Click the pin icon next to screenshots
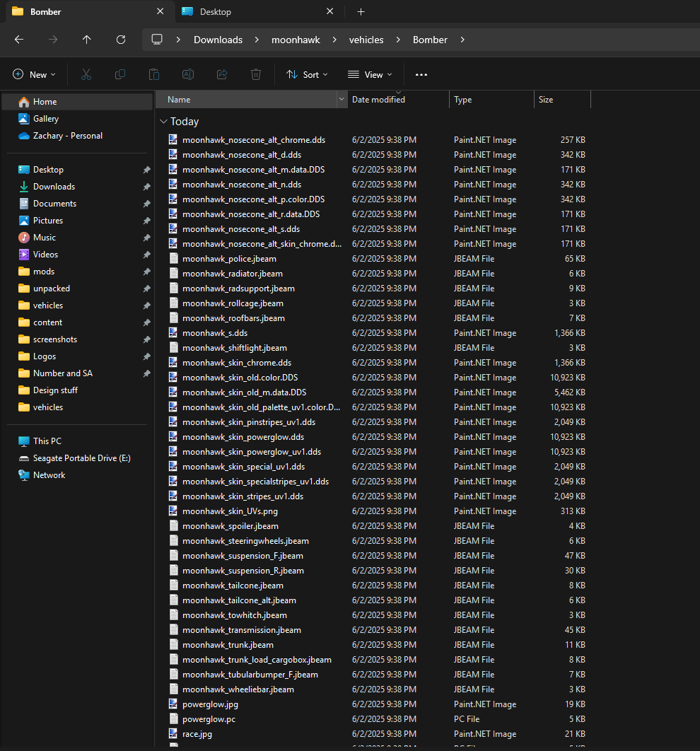 146,339
